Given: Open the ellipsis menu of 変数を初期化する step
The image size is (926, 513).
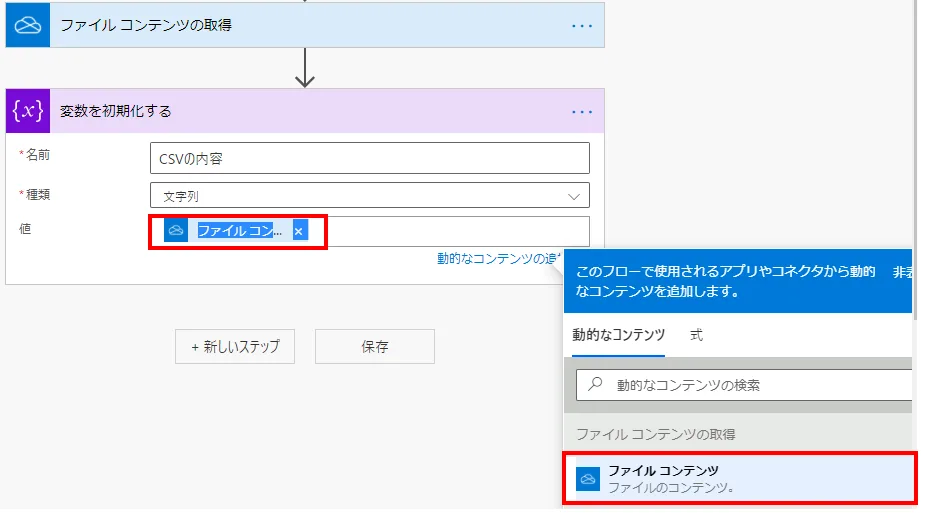Looking at the screenshot, I should [582, 112].
